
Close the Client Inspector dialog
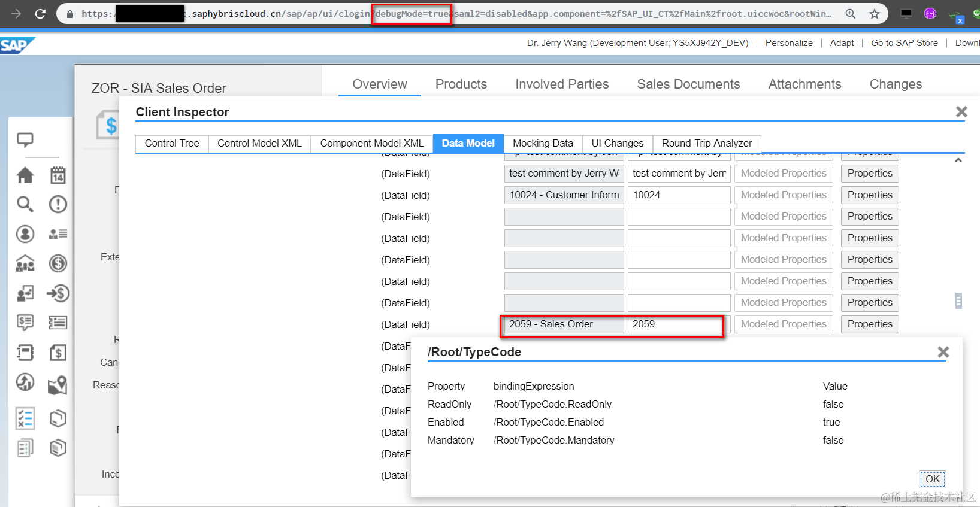(961, 112)
